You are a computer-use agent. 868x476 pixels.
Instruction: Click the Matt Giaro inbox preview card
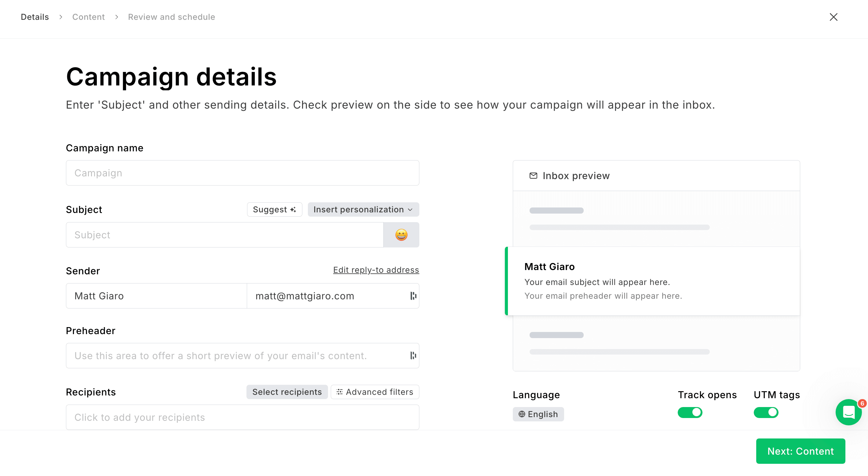pyautogui.click(x=652, y=281)
